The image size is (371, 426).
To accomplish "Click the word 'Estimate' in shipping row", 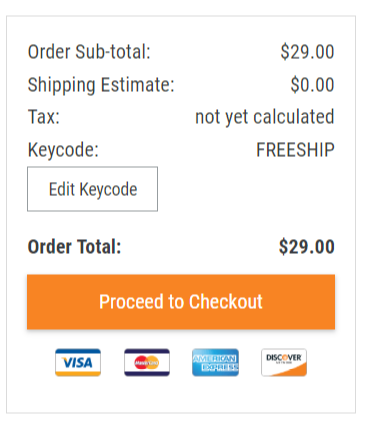I will (x=138, y=85).
